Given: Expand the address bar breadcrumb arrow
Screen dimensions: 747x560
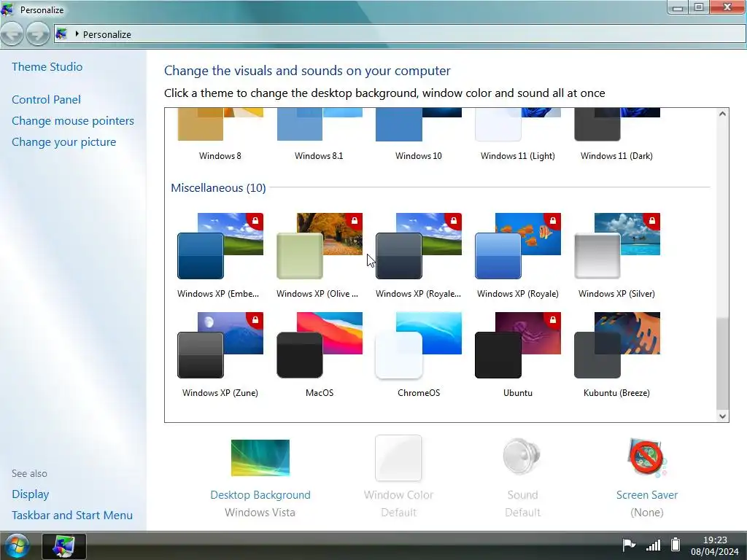Looking at the screenshot, I should pos(77,34).
